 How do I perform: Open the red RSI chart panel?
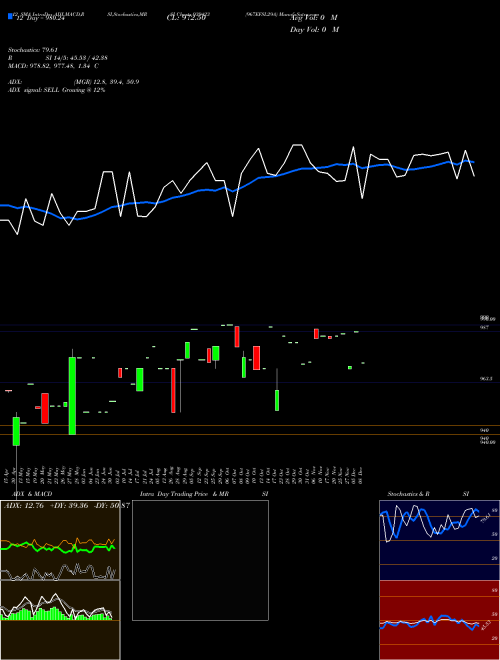coord(439,620)
